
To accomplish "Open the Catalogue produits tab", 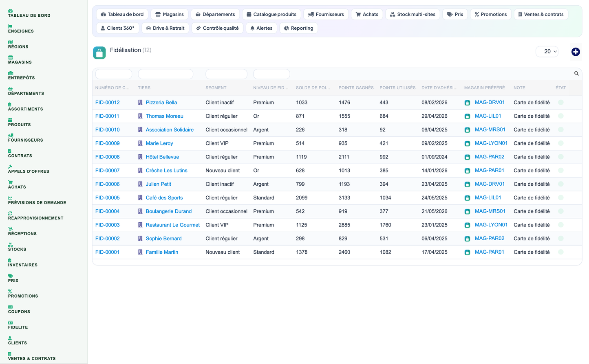I will point(271,14).
